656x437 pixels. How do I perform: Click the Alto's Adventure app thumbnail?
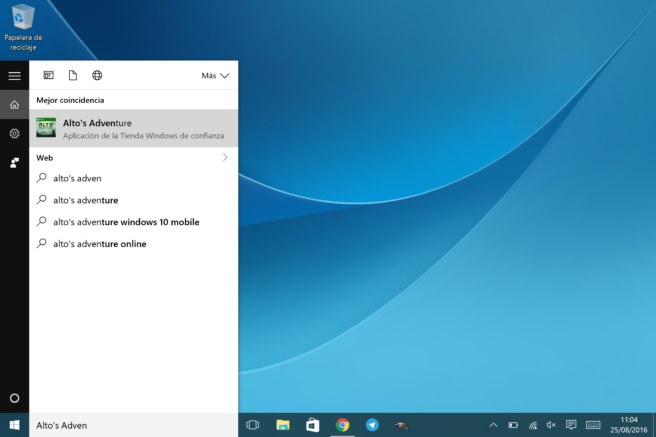point(46,128)
